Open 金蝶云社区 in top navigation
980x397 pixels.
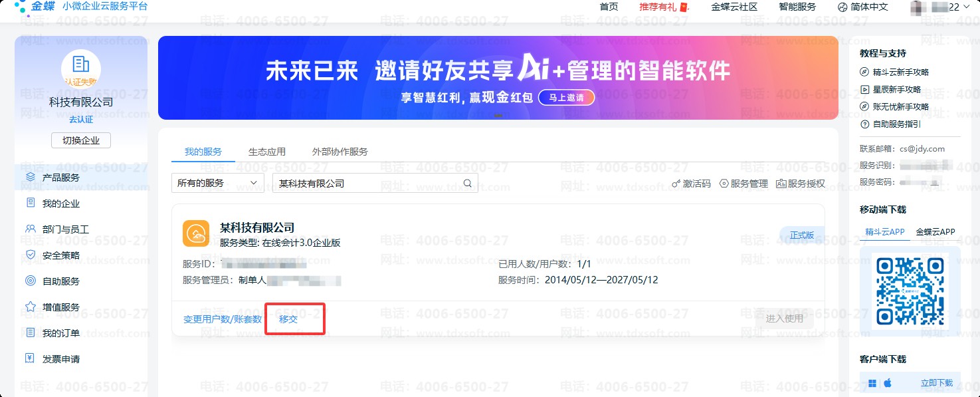(x=734, y=7)
